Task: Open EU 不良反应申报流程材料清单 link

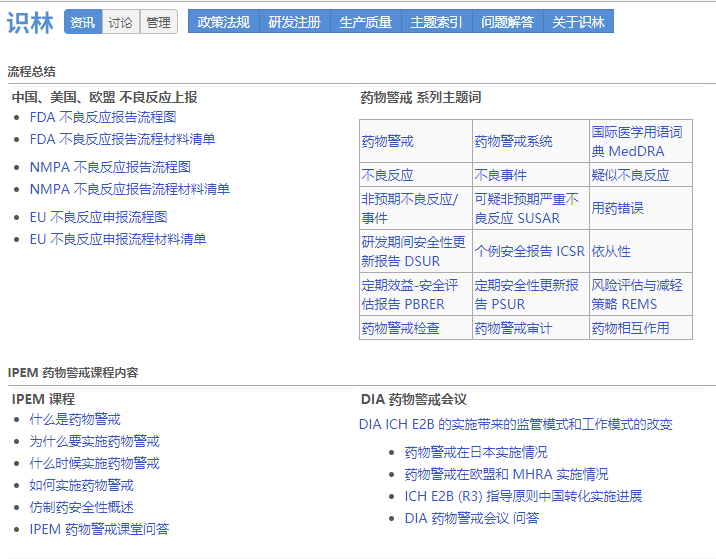Action: tap(118, 239)
